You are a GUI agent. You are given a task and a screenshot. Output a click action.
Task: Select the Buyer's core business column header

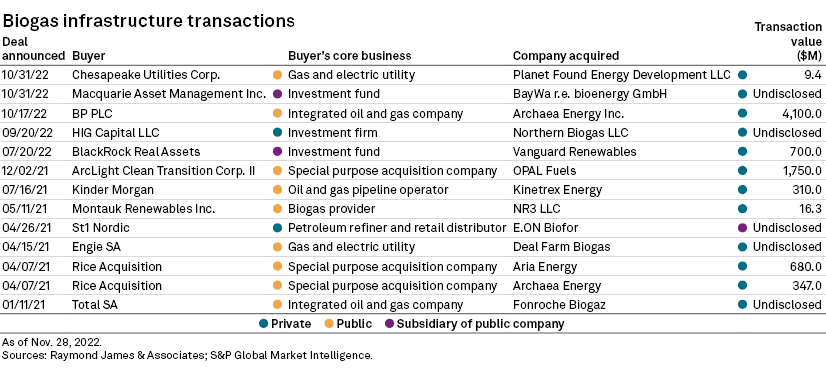349,56
